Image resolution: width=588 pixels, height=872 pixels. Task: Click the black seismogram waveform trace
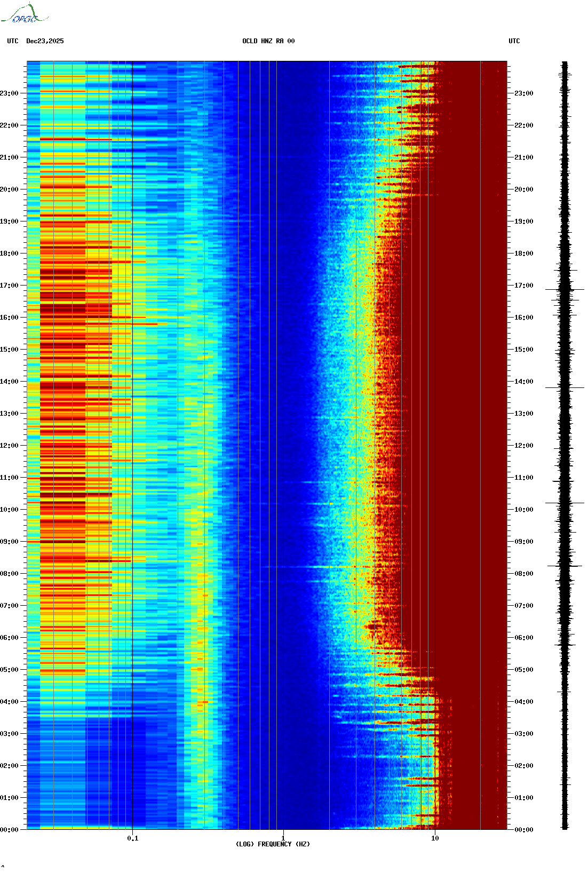[565, 446]
